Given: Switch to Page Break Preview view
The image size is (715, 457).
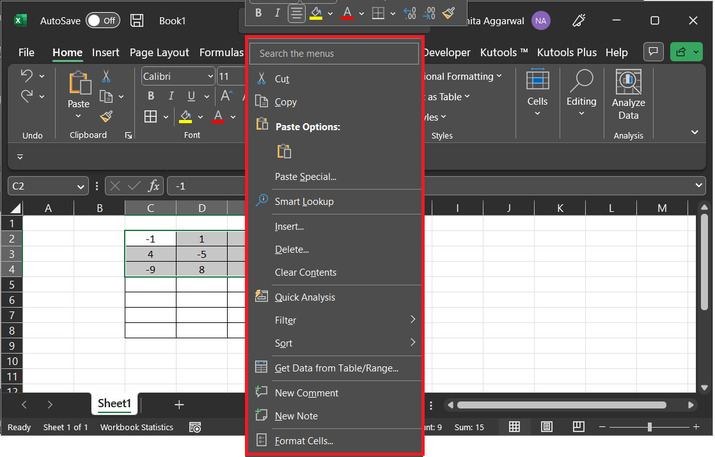Looking at the screenshot, I should click(x=579, y=427).
